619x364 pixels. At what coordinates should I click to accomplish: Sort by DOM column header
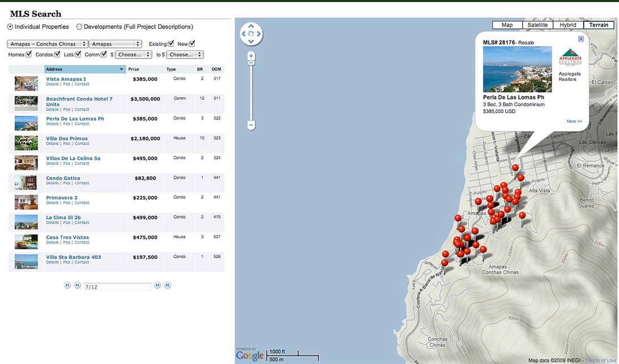click(x=216, y=69)
